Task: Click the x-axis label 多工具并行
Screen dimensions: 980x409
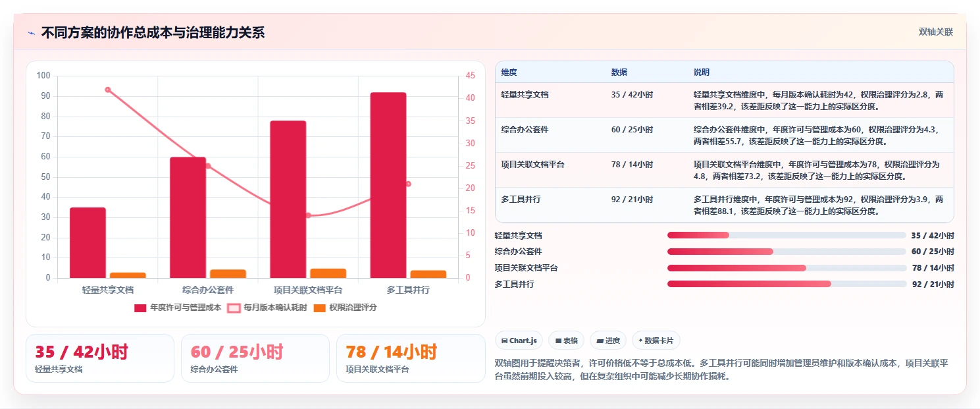Action: tap(408, 290)
